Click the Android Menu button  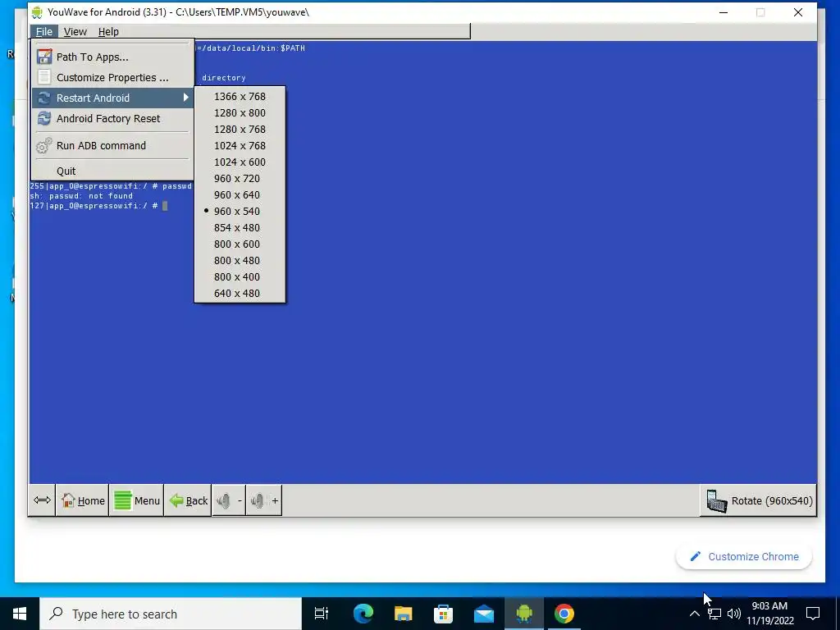[137, 500]
